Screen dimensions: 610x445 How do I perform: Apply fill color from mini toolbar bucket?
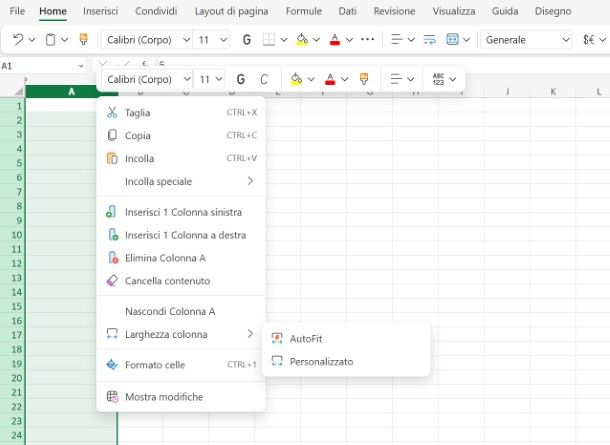296,79
